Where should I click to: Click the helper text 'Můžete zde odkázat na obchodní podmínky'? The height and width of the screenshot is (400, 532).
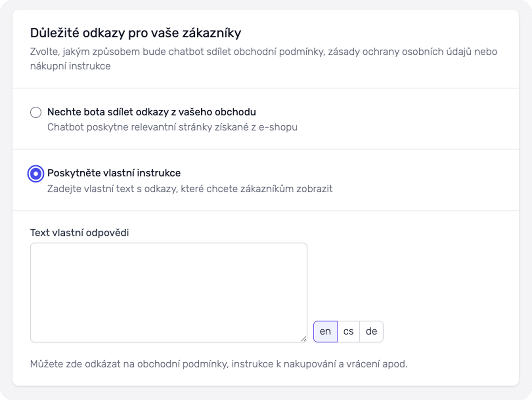(219, 364)
